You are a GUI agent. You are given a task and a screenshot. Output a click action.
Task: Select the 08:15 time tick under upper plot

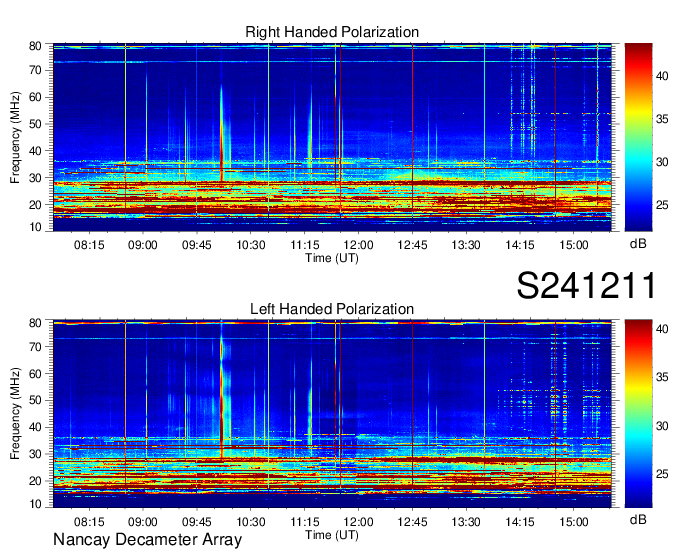tap(89, 245)
